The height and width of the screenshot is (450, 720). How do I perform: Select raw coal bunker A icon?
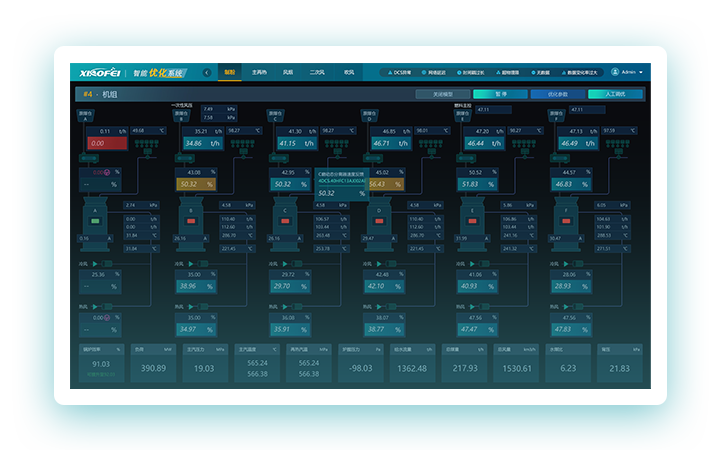(85, 115)
